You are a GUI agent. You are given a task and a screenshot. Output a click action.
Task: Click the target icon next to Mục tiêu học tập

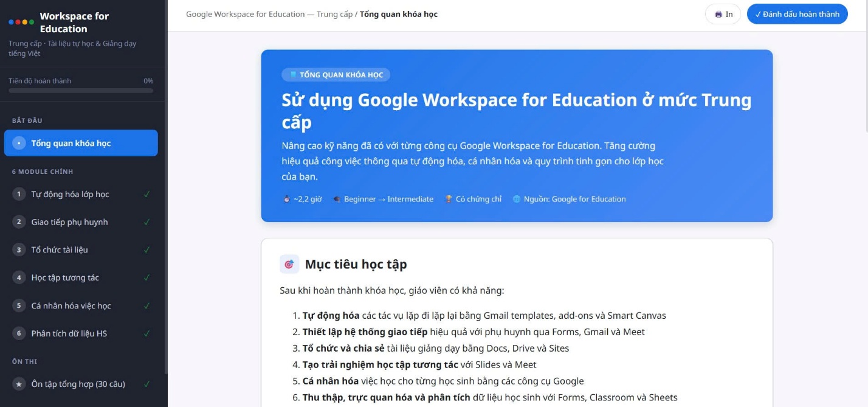pos(289,264)
